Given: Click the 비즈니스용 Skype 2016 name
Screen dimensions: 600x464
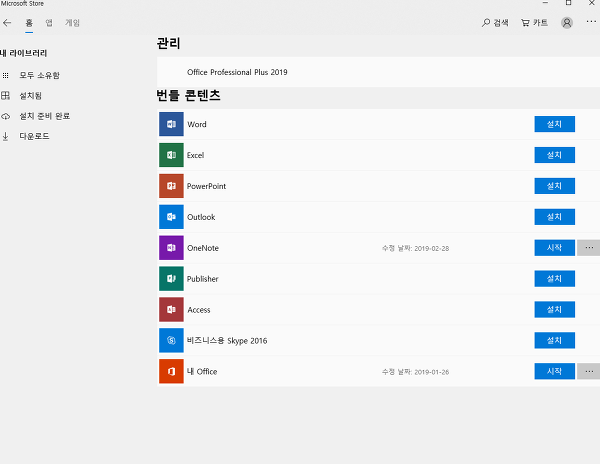Looking at the screenshot, I should click(227, 341).
